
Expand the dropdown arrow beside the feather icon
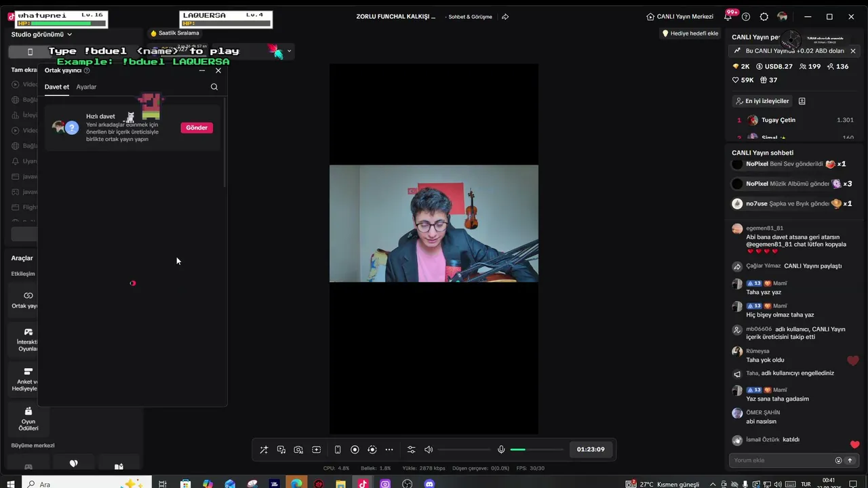click(289, 51)
